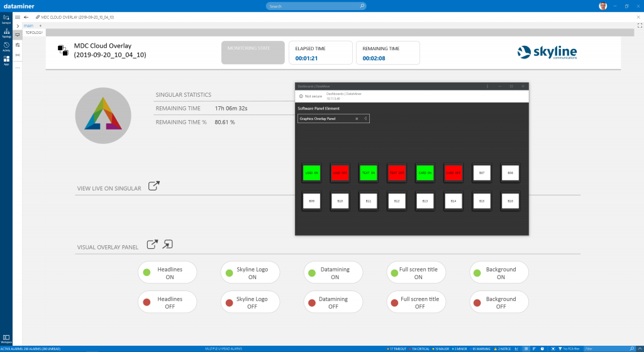Click the MONITORING STATE box
Screen dimensions: 644x352
tap(253, 53)
